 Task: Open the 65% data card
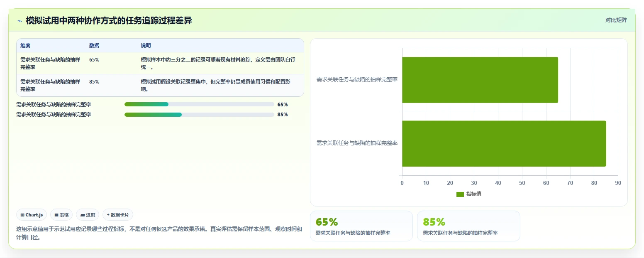361,226
